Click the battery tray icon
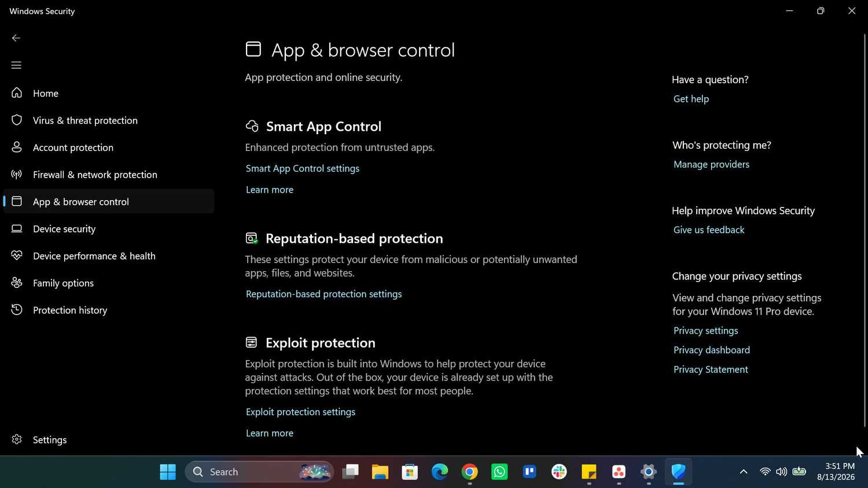The height and width of the screenshot is (488, 868). (799, 472)
